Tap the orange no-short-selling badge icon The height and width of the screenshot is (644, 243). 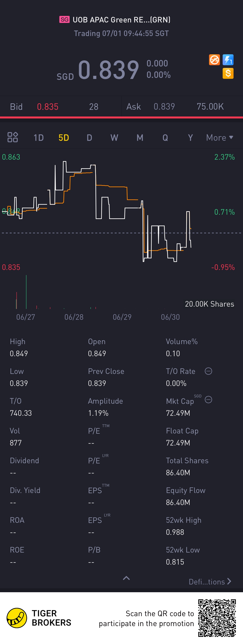coord(214,60)
